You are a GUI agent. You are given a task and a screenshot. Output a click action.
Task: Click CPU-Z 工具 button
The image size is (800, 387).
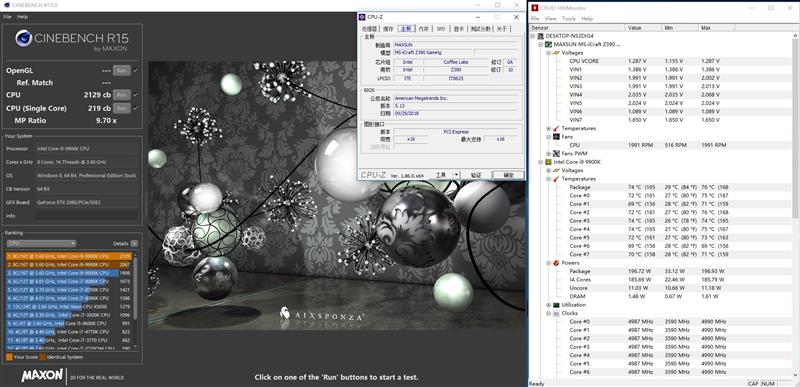coord(441,175)
